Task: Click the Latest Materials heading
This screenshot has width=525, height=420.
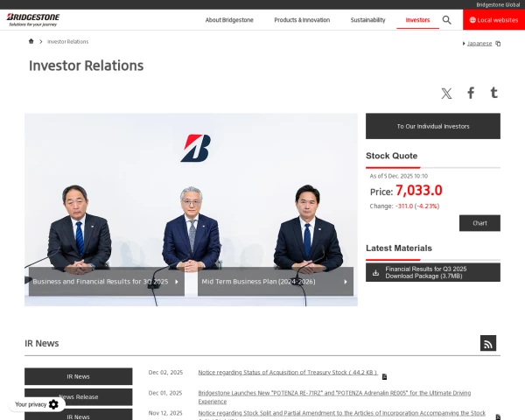Action: coord(399,248)
